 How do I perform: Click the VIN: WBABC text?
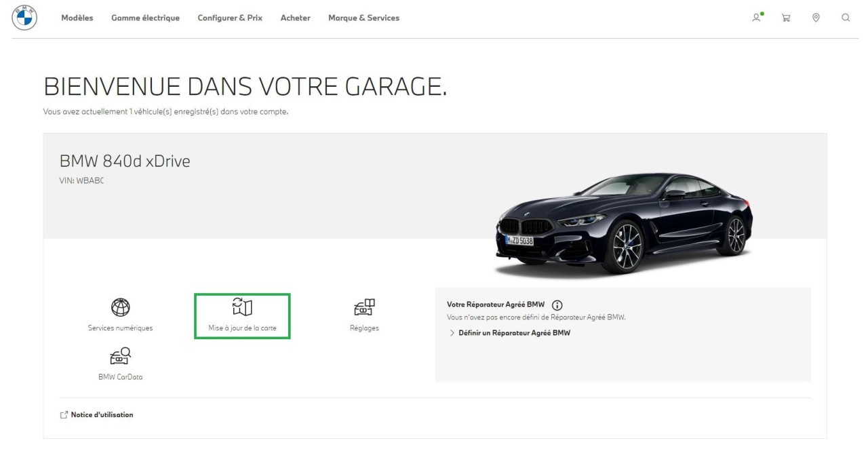(81, 180)
